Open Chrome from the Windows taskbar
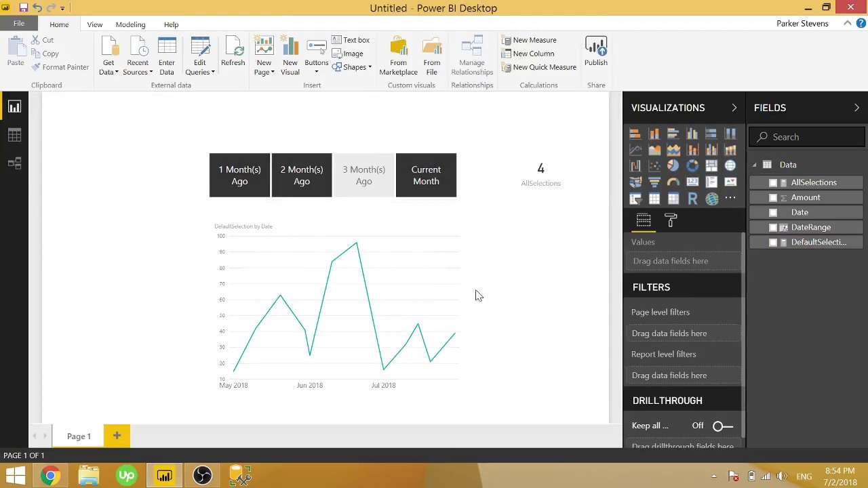Screen dimensions: 868x488 50,476
